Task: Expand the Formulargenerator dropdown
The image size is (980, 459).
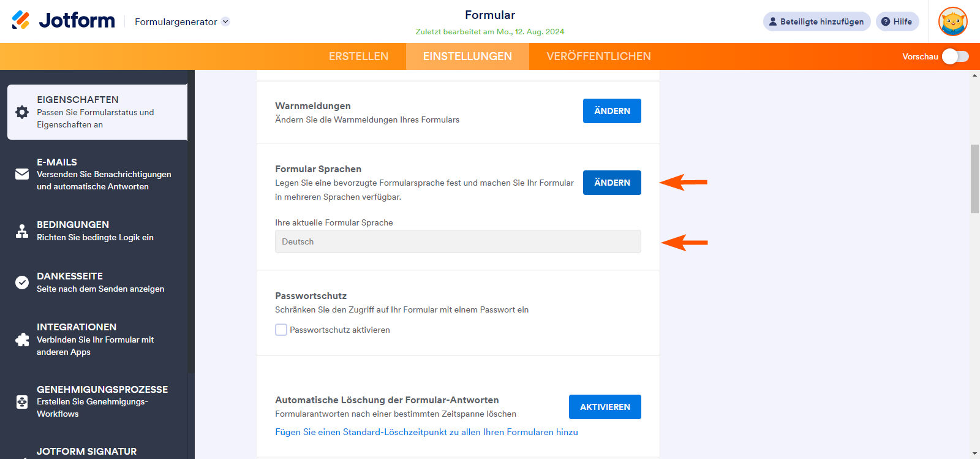Action: pos(225,21)
